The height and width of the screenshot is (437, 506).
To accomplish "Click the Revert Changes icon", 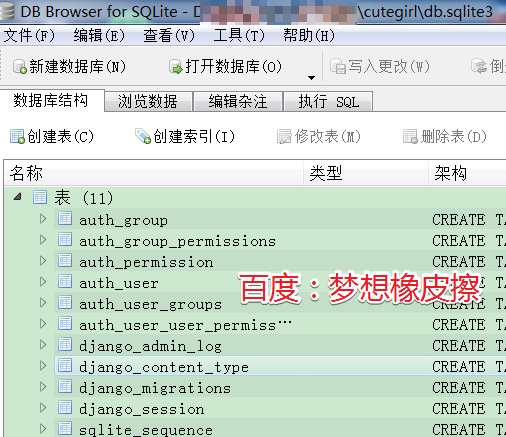I will point(479,66).
